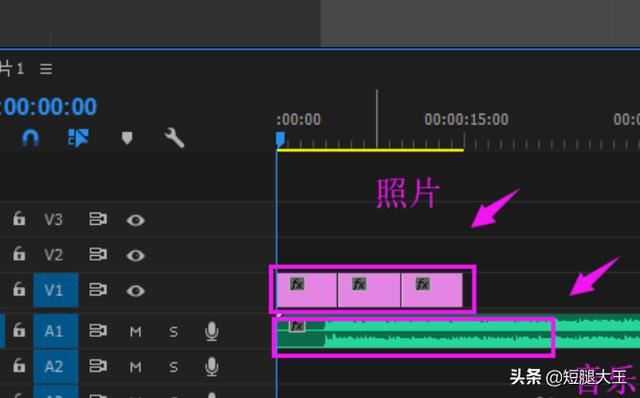Mute track A1 with M button
The image size is (640, 398).
(x=136, y=332)
